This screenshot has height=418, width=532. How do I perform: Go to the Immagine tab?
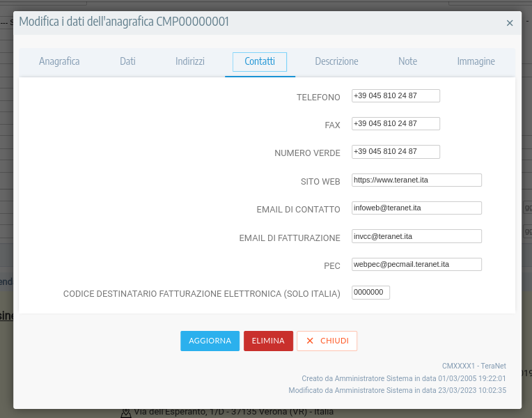point(476,61)
